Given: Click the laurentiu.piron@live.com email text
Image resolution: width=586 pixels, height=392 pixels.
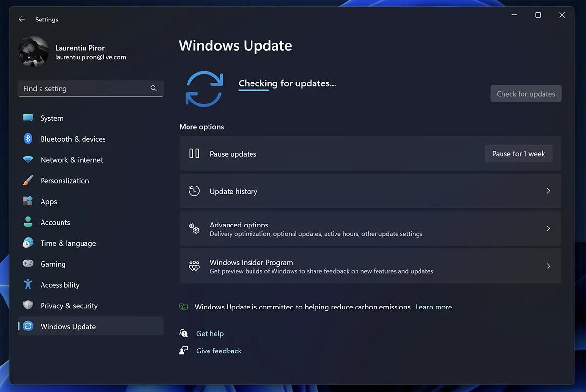Looking at the screenshot, I should pyautogui.click(x=90, y=57).
